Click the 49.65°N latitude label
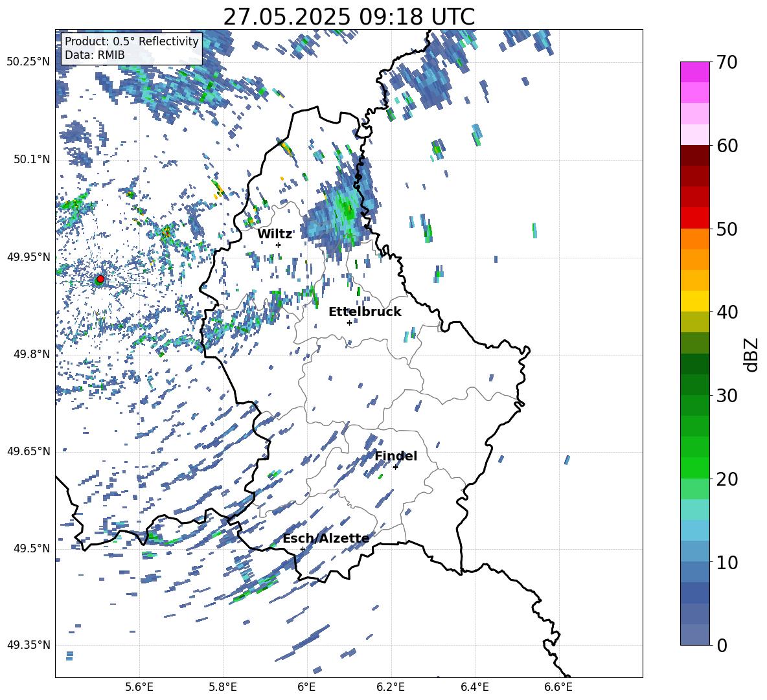The height and width of the screenshot is (700, 767). [x=29, y=451]
